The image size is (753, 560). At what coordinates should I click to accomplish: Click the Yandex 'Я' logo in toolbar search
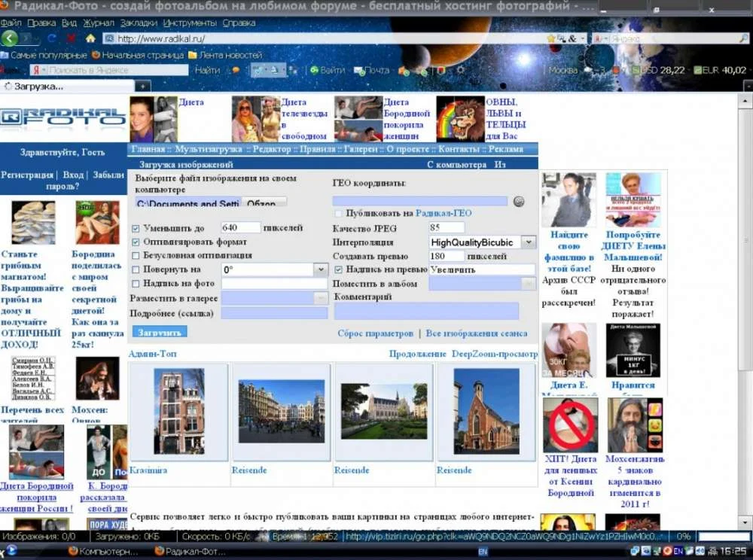(36, 70)
